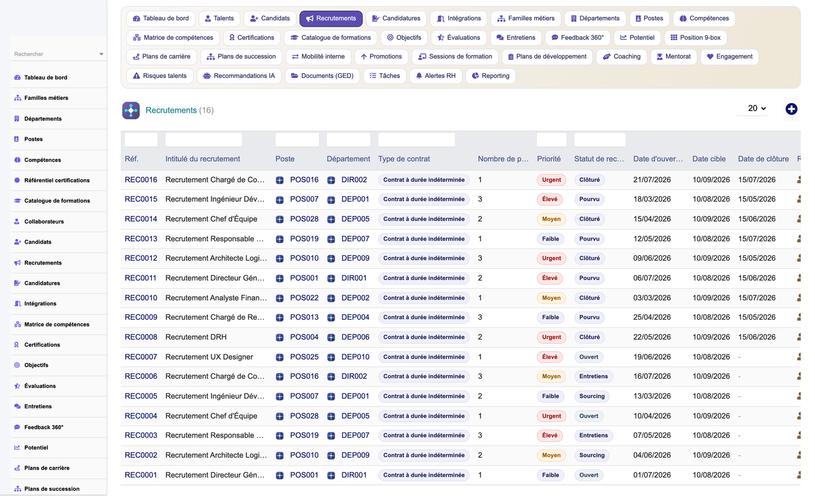815x504 pixels.
Task: Click the Feedback 360° chat icon in sidebar
Action: click(x=17, y=427)
